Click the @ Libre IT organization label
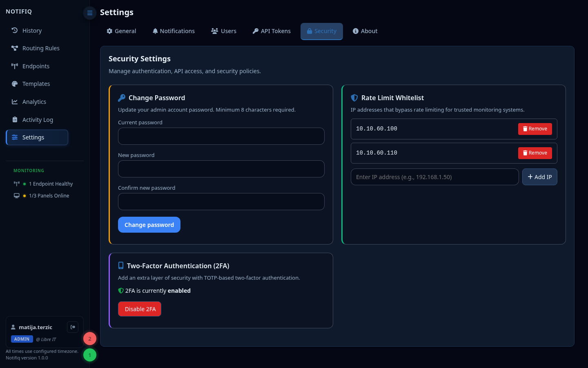The width and height of the screenshot is (588, 368). point(46,339)
